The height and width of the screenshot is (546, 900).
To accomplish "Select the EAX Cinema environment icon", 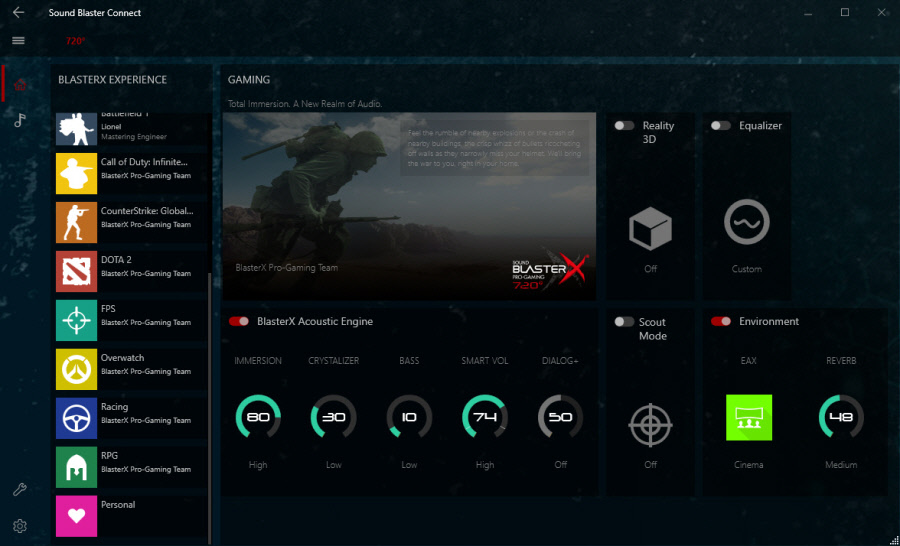I will (748, 416).
